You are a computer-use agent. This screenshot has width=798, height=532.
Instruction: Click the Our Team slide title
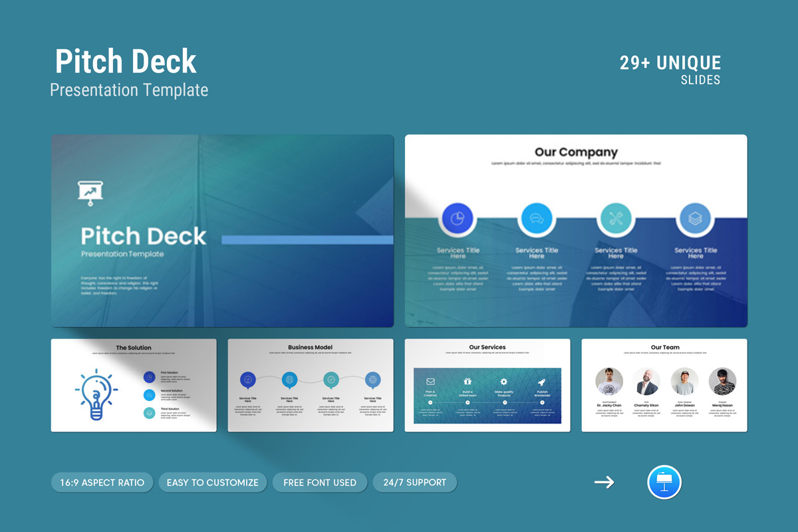(x=665, y=347)
